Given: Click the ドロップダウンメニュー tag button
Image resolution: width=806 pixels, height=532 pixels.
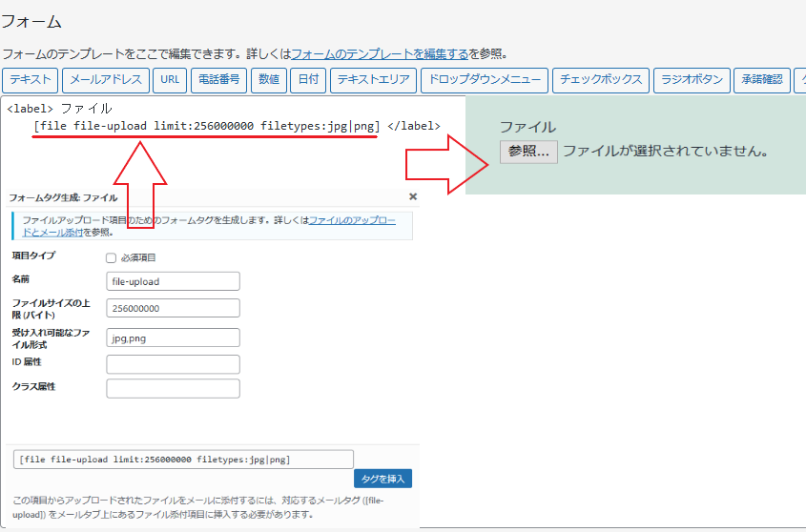Looking at the screenshot, I should [485, 80].
